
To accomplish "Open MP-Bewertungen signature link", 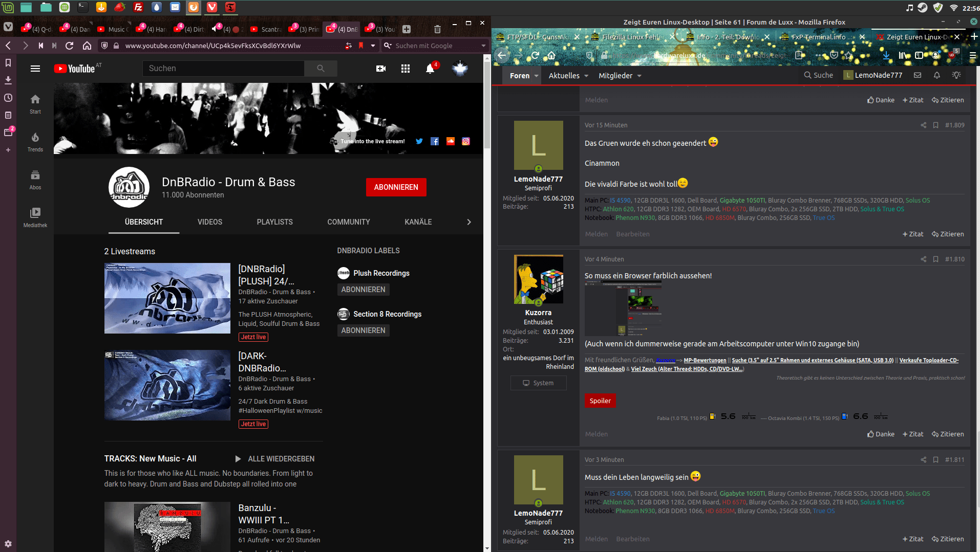I will 705,361.
